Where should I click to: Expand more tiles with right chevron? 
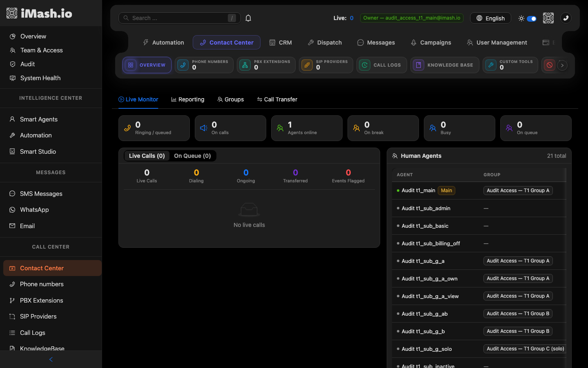562,65
